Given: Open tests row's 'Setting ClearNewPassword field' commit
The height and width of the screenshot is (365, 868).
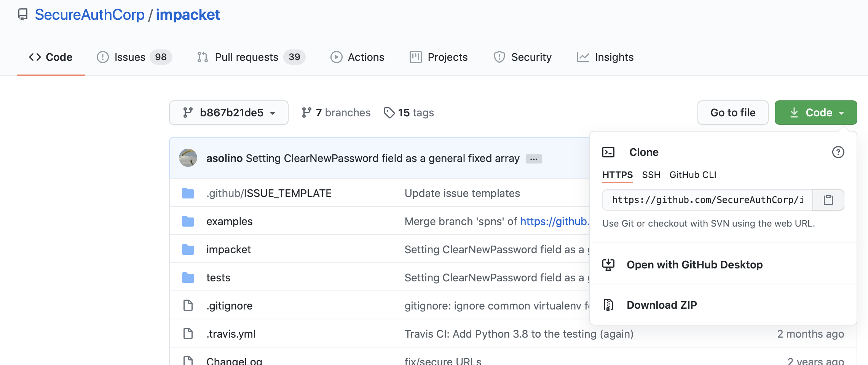Looking at the screenshot, I should coord(497,278).
